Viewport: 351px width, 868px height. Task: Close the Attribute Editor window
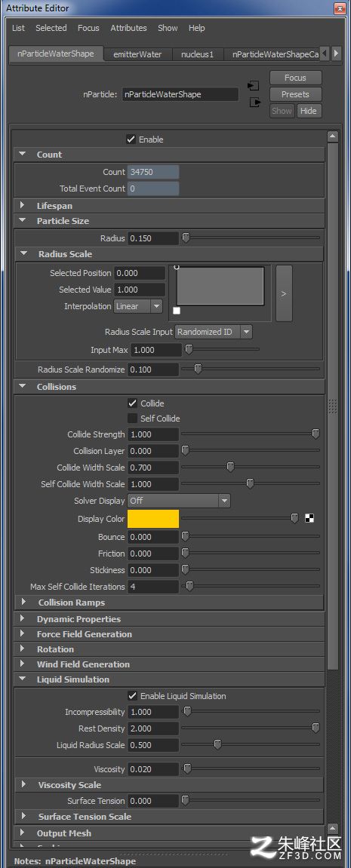[340, 8]
